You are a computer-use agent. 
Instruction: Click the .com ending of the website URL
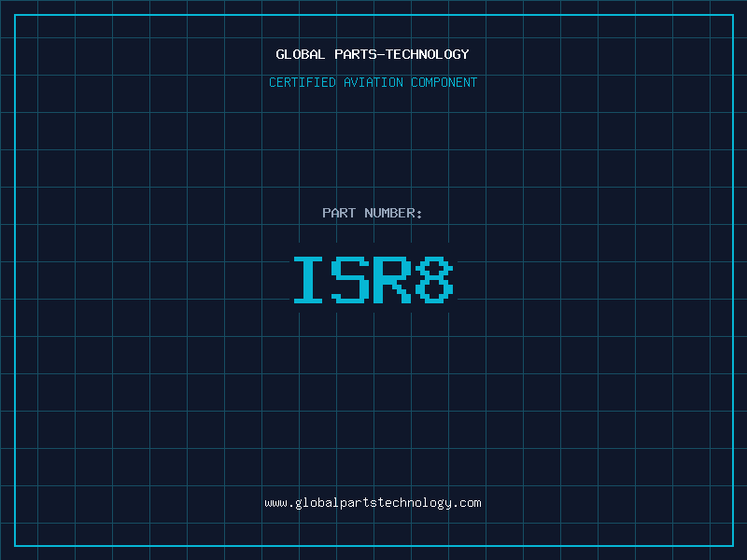467,502
